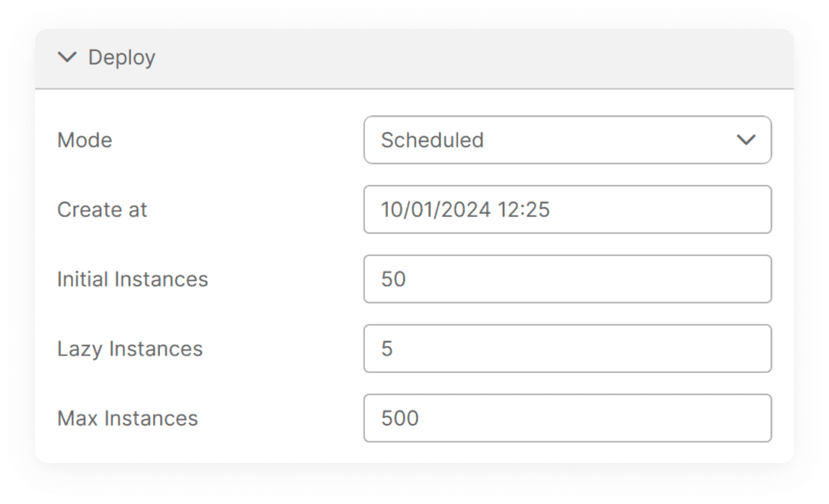829x504 pixels.
Task: Click the Mode label
Action: 85,140
